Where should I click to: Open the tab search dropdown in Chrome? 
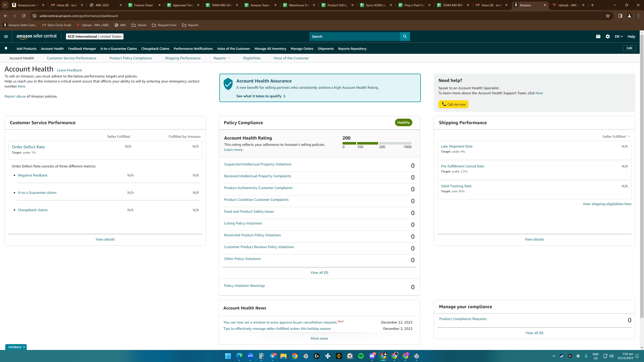click(5, 5)
